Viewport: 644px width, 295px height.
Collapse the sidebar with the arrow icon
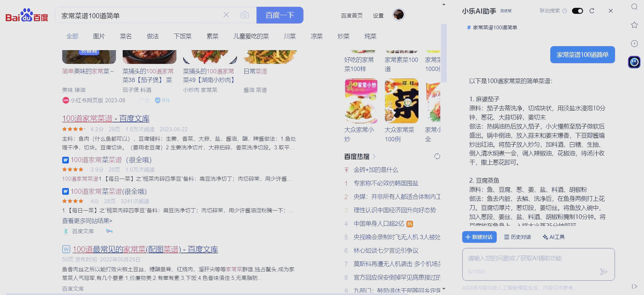click(634, 286)
